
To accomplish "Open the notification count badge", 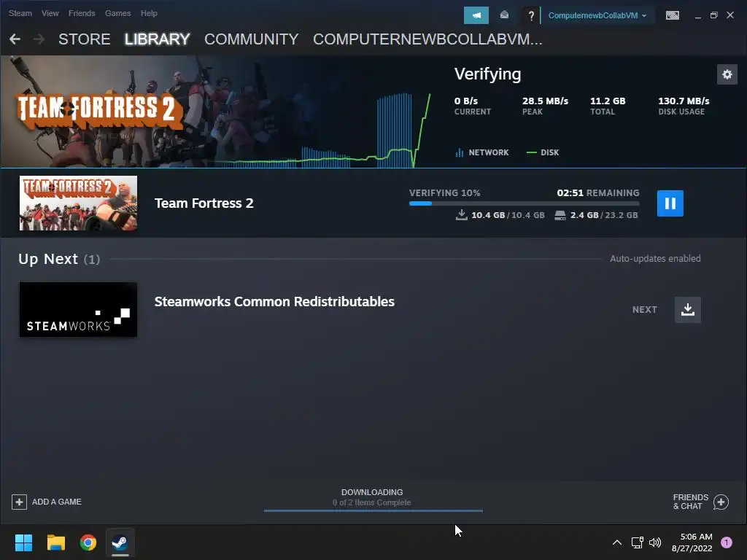I will pos(726,542).
